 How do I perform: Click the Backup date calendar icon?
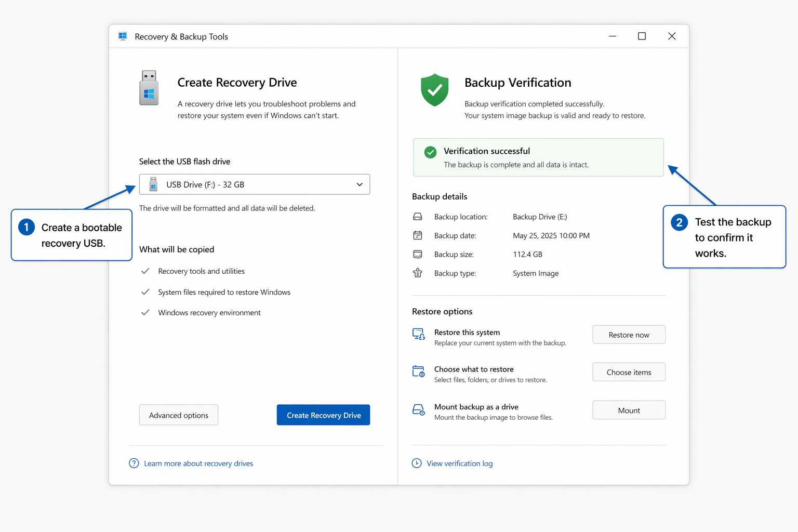click(418, 235)
